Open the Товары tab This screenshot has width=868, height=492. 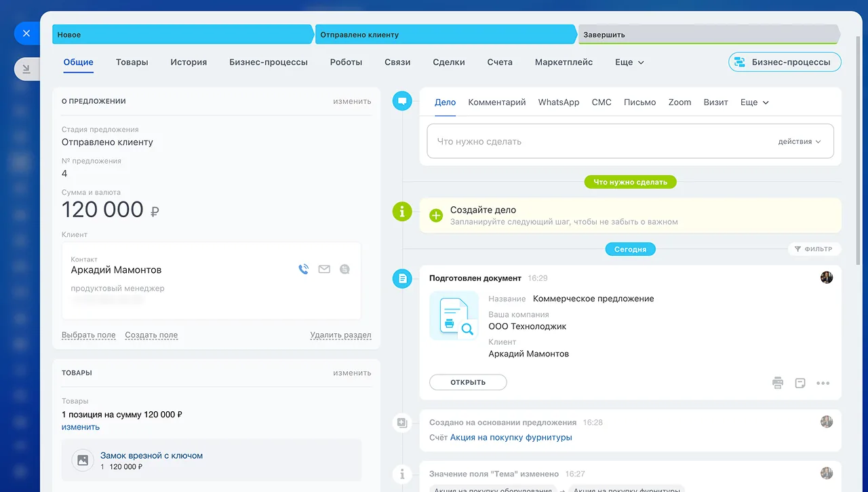coord(132,62)
